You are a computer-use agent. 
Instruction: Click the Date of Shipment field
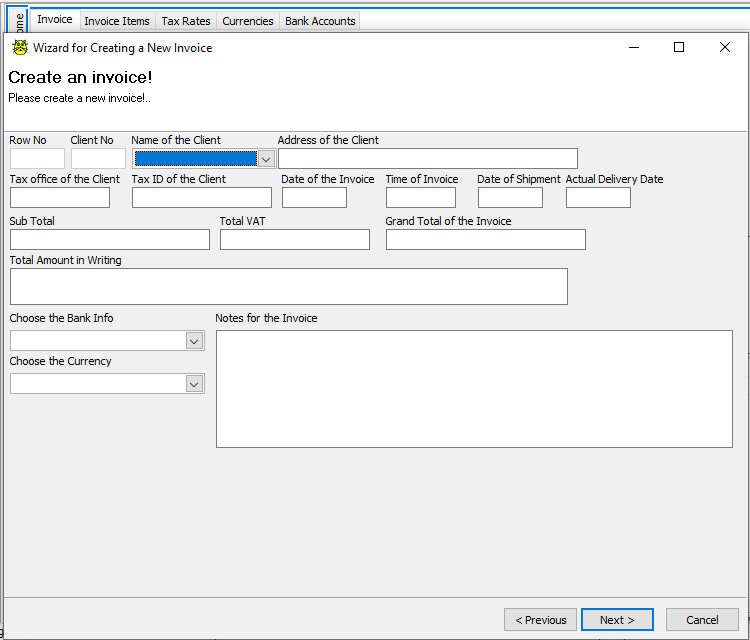click(510, 198)
